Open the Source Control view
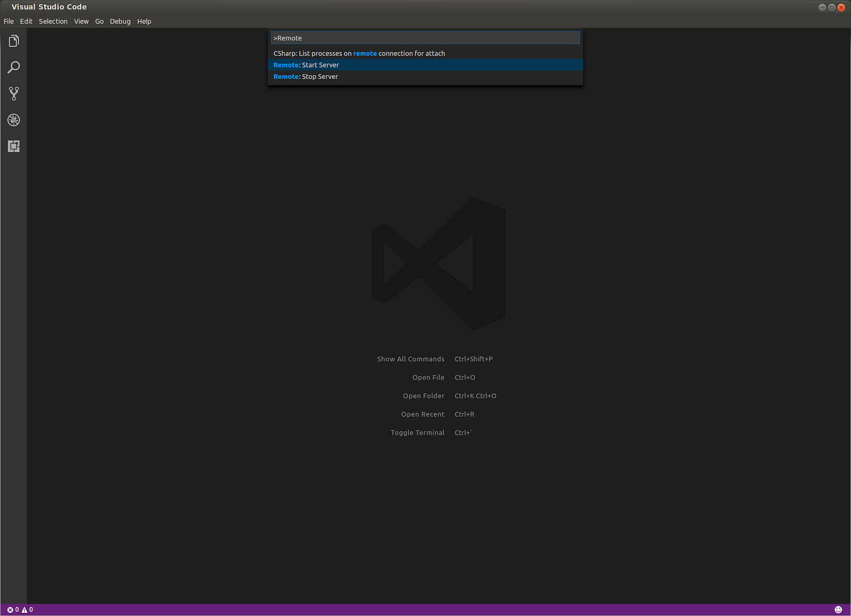 pyautogui.click(x=14, y=94)
